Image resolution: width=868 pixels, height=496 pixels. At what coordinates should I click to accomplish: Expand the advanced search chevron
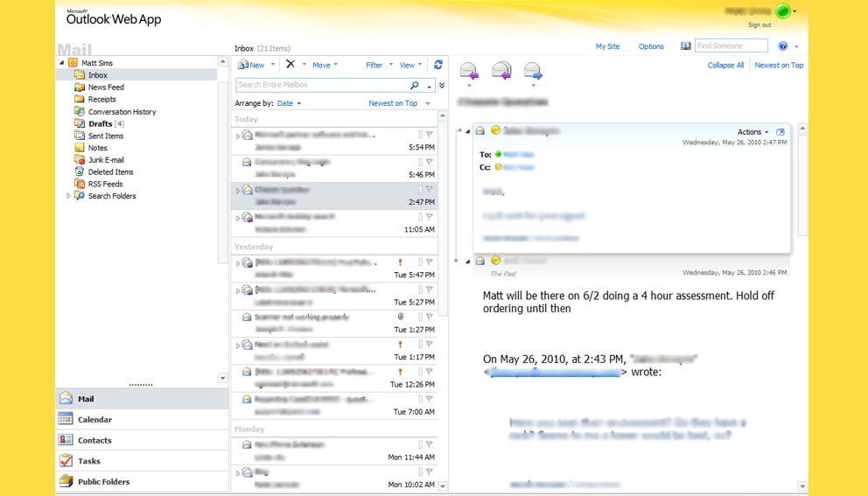[442, 85]
